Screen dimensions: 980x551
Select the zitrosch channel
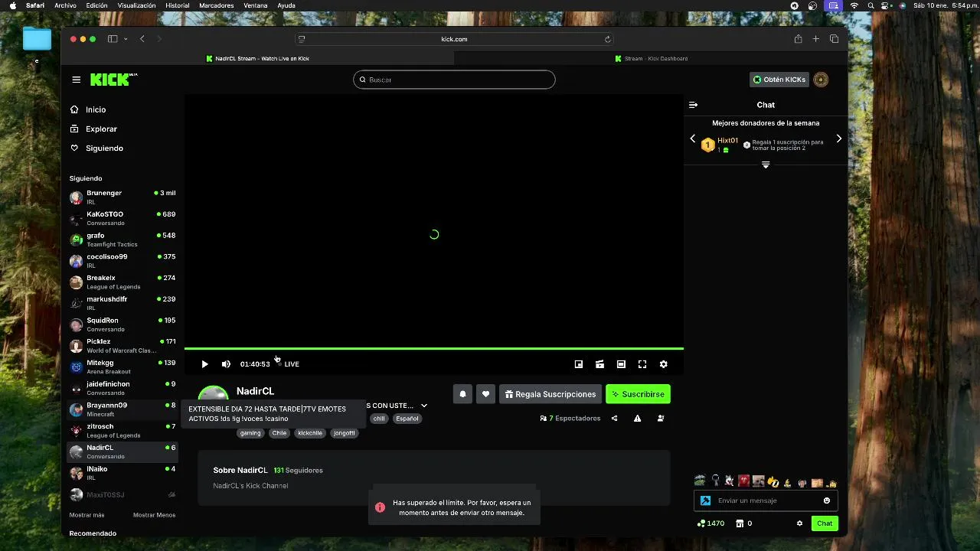pos(122,431)
